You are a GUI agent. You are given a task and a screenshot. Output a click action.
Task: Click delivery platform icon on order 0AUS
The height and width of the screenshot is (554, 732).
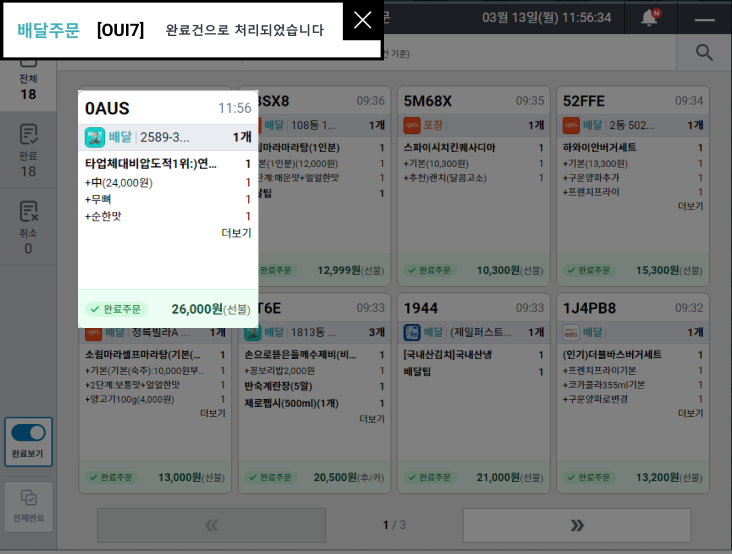[95, 137]
